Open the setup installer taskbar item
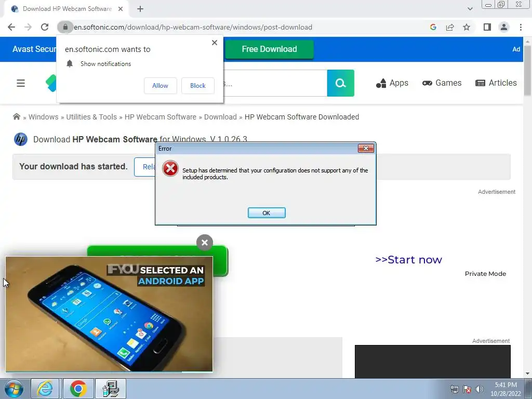 (x=111, y=389)
